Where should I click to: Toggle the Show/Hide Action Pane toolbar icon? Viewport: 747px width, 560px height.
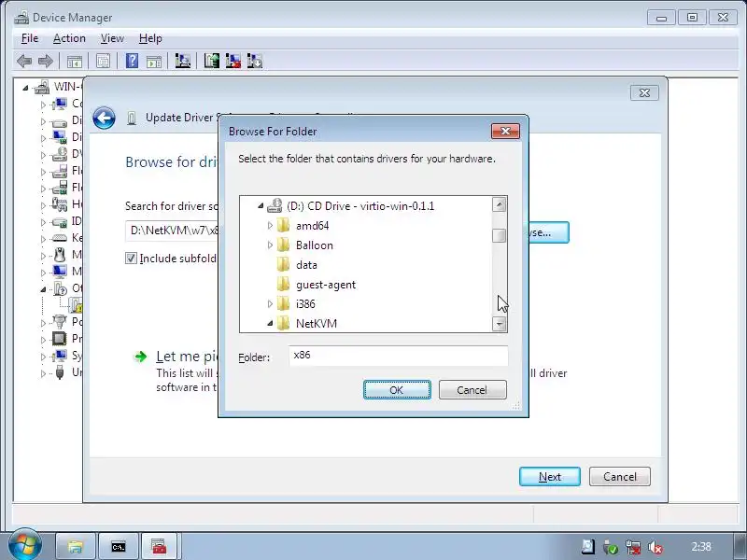153,61
